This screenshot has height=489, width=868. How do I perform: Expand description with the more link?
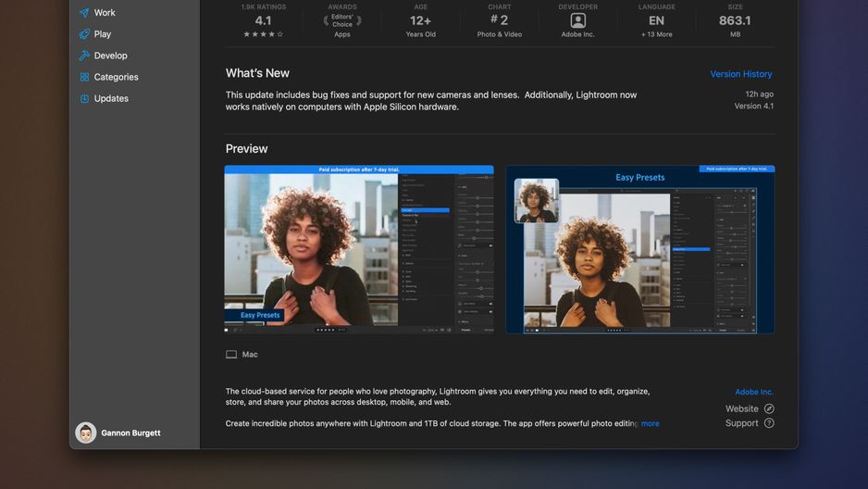pos(650,423)
